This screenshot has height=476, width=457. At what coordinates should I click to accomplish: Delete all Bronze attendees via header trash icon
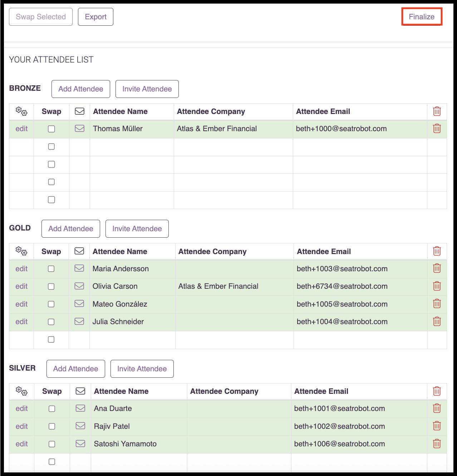pos(437,111)
